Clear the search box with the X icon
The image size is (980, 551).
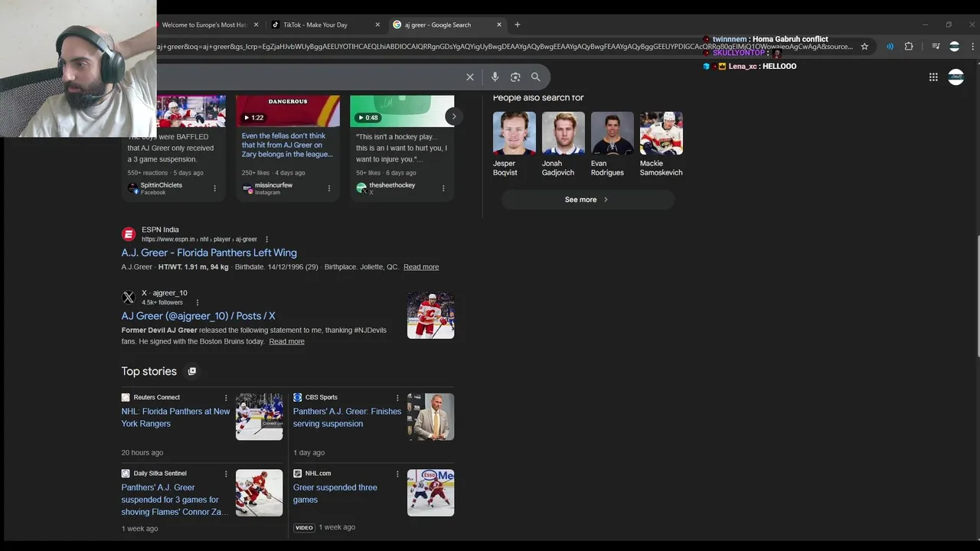[x=470, y=77]
